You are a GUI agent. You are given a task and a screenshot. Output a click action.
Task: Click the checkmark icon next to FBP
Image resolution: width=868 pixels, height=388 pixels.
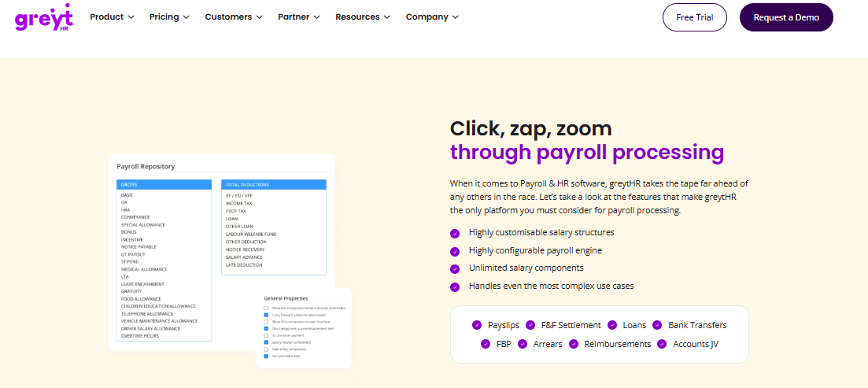(x=486, y=344)
